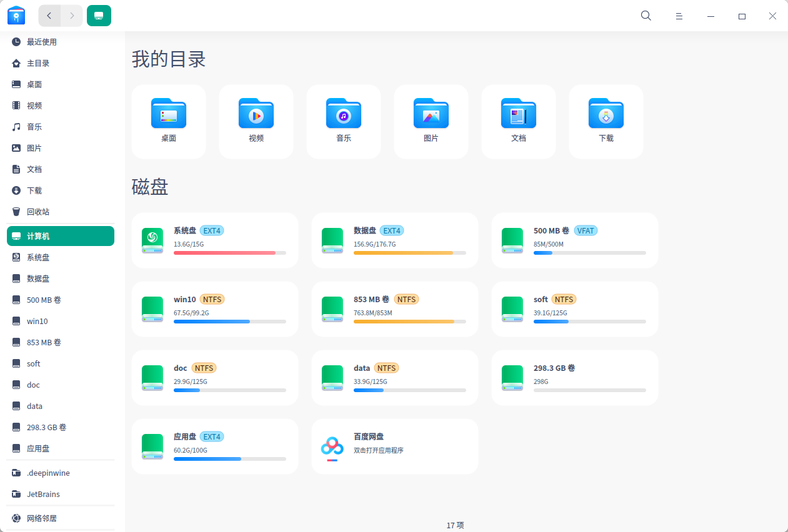Open 网络邻居 in sidebar
Image resolution: width=788 pixels, height=532 pixels.
61,518
